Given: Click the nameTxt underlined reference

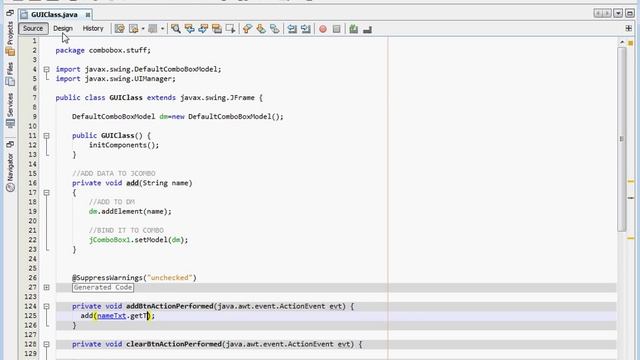Looking at the screenshot, I should [111, 316].
